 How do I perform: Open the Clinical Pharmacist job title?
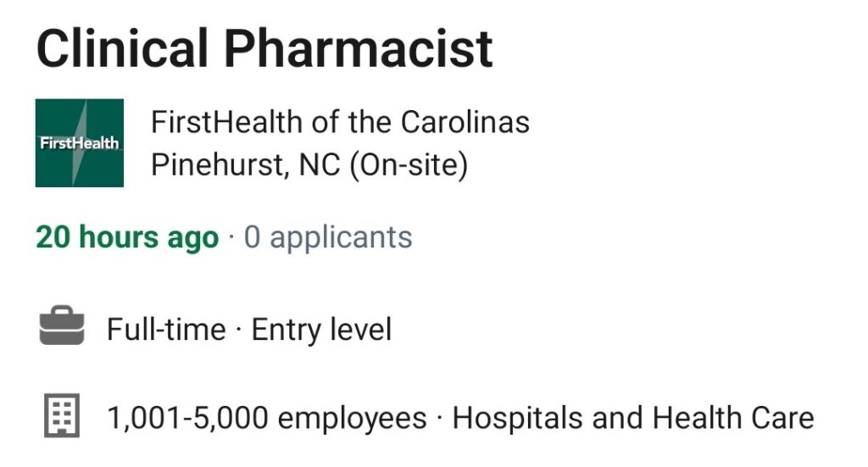(x=264, y=48)
